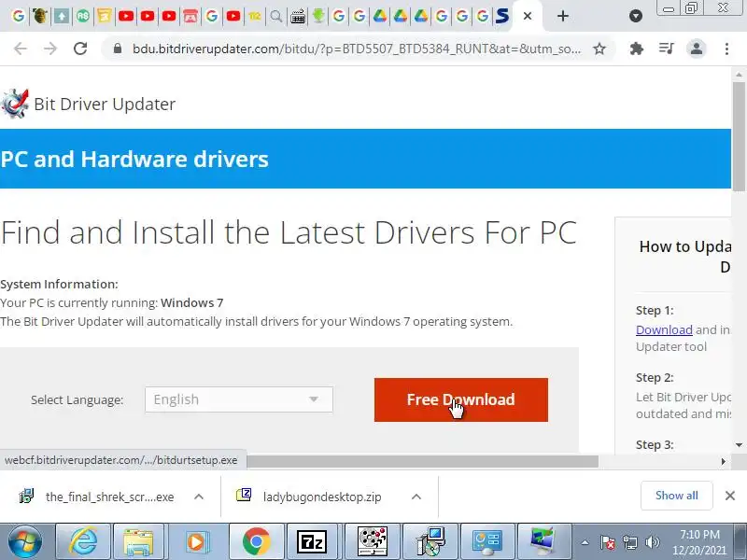Switch to the blue S favicon tab
This screenshot has height=560, width=747.
click(502, 16)
